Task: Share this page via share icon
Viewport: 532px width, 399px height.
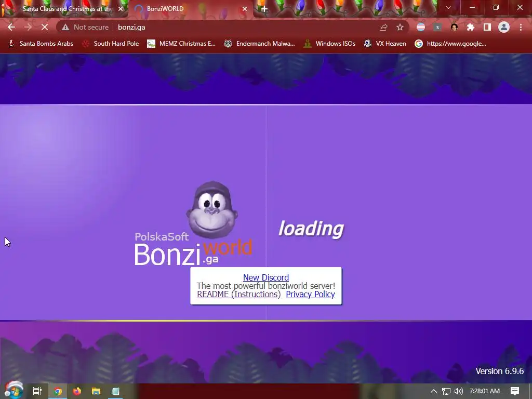Action: point(383,27)
